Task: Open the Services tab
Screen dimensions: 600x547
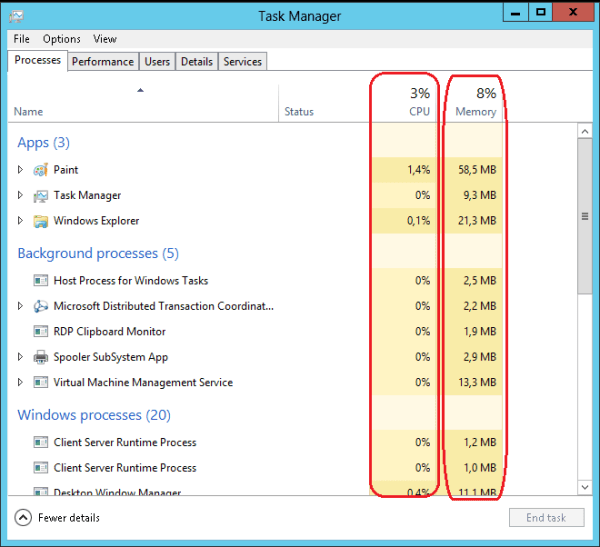Action: [242, 61]
